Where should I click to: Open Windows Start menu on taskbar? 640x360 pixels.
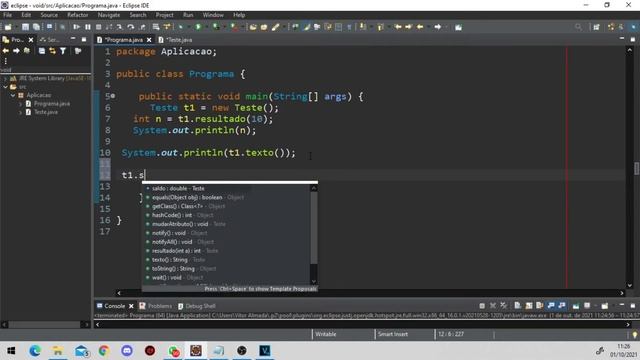[x=11, y=351]
